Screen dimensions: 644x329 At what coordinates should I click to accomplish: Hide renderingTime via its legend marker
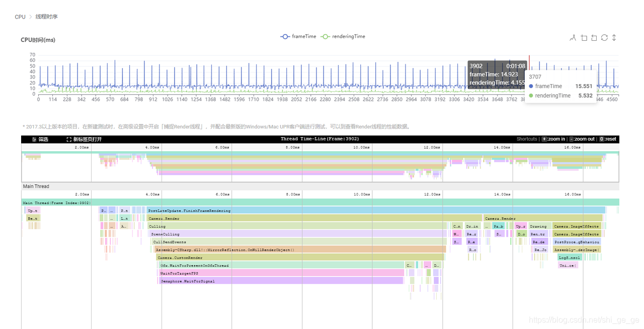click(327, 36)
